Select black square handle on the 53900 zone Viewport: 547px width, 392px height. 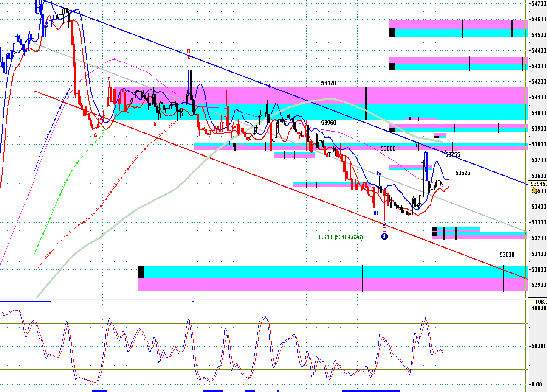(392, 130)
